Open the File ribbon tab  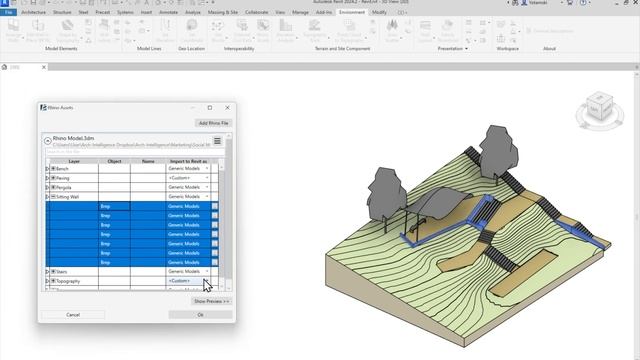9,13
